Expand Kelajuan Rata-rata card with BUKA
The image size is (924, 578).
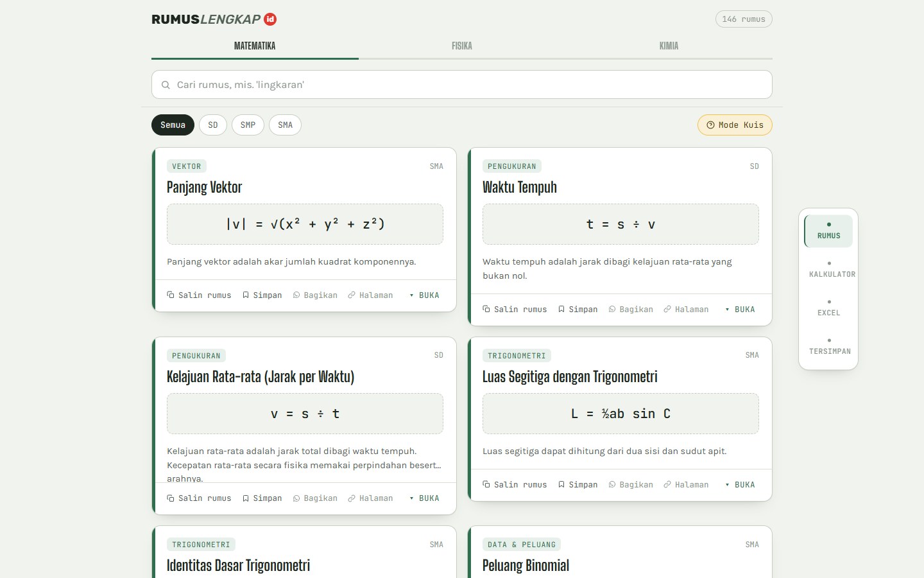[x=424, y=498]
